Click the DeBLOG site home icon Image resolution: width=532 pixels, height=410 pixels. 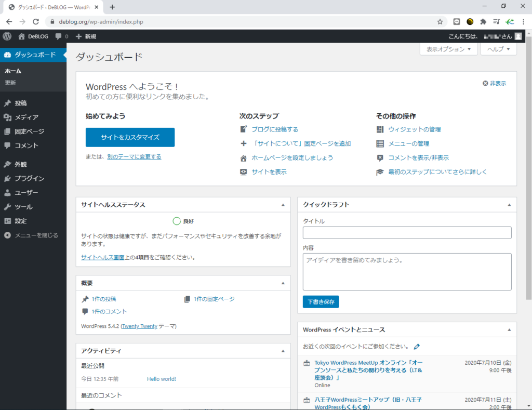[22, 36]
